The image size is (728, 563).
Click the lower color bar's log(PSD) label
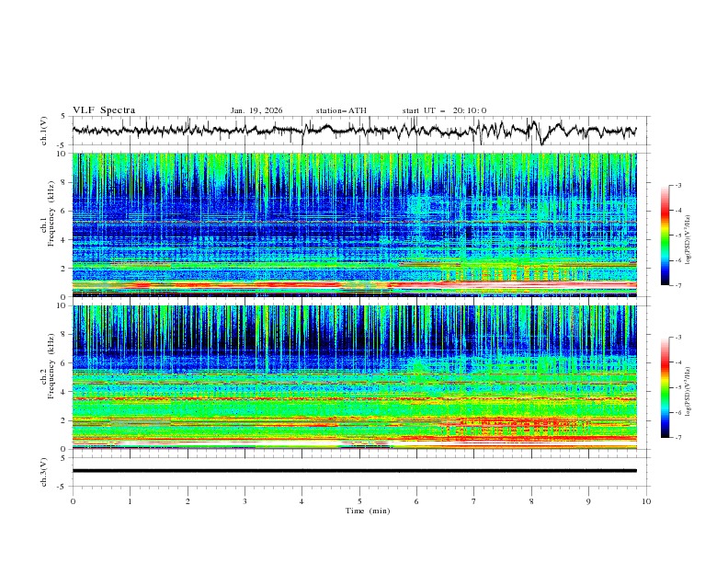688,392
